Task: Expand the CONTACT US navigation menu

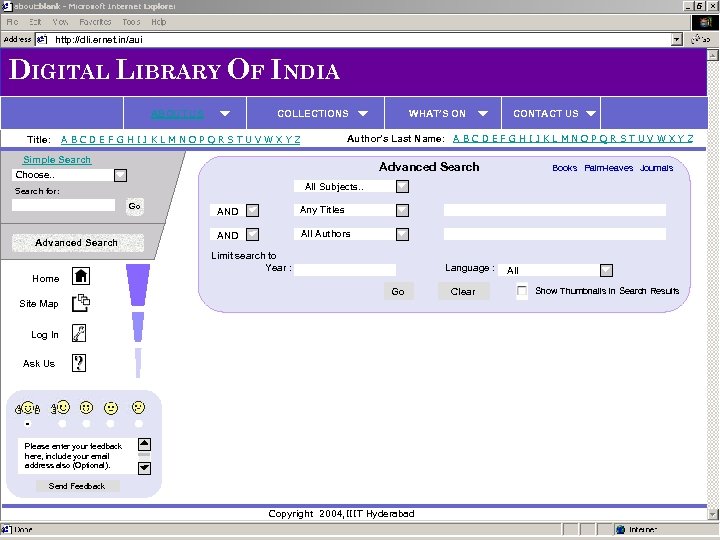Action: pyautogui.click(x=591, y=113)
